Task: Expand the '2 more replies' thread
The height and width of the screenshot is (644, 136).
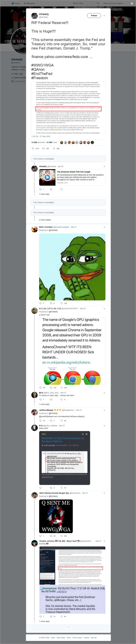Action: 45,220
